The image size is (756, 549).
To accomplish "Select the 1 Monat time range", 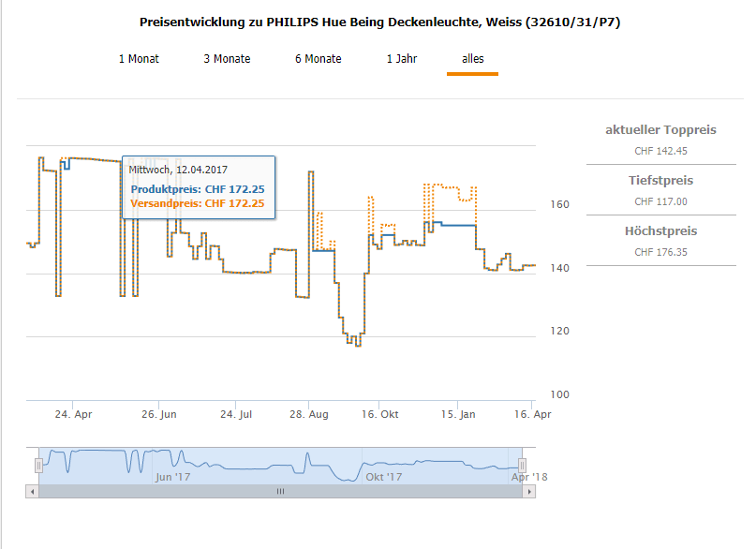I will [x=139, y=59].
